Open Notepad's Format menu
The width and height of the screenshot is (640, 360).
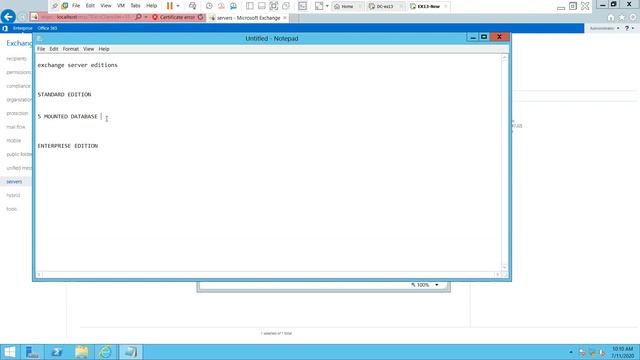point(71,49)
